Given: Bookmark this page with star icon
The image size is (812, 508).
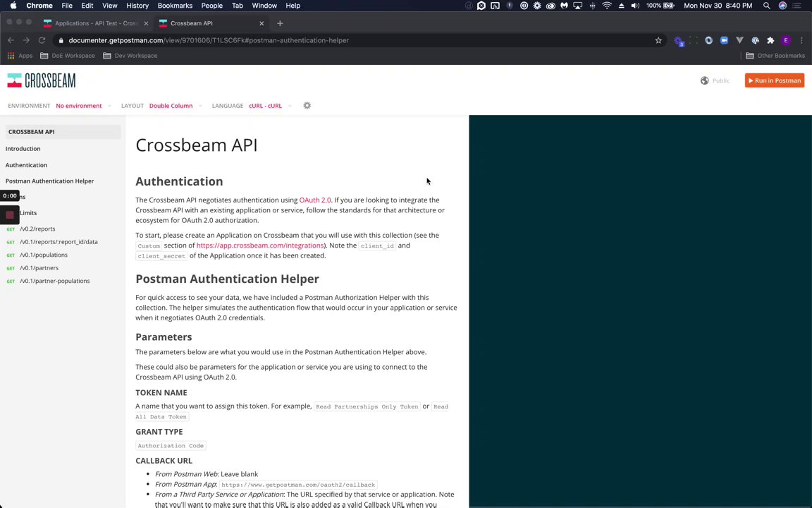Looking at the screenshot, I should coord(658,40).
